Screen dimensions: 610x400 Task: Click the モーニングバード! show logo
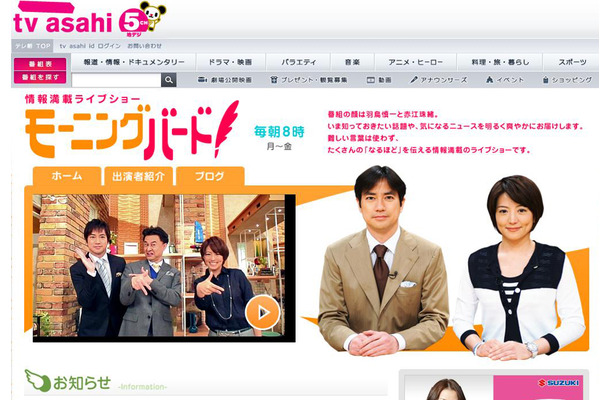click(132, 130)
